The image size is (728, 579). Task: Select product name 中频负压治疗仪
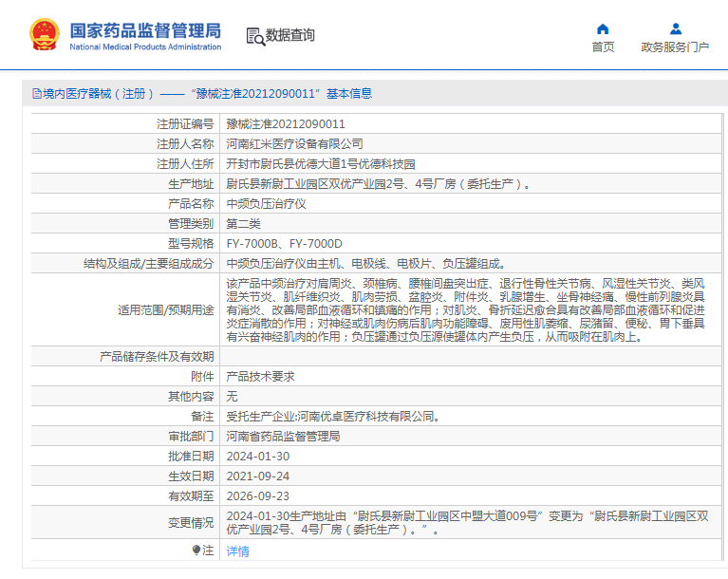pos(266,204)
